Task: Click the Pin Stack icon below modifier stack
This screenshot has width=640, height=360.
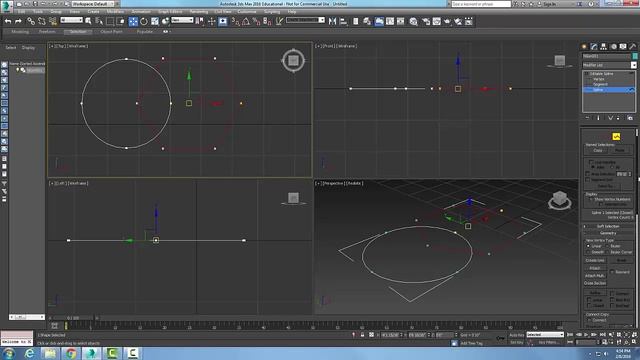Action: (x=587, y=118)
